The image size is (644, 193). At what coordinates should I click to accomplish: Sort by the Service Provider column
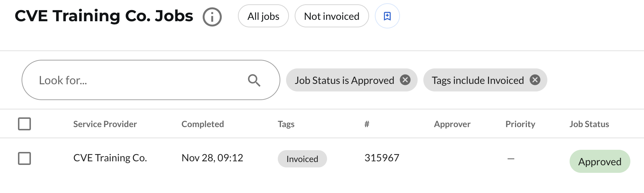pos(105,124)
